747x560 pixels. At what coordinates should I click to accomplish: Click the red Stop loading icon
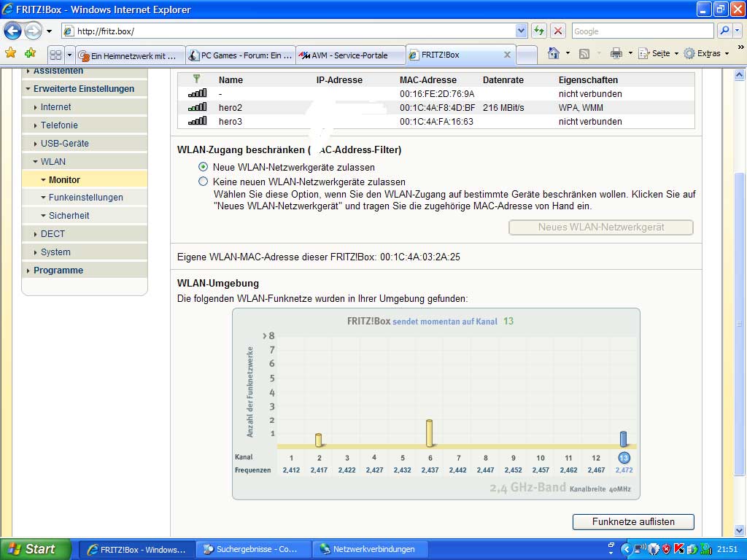[x=558, y=31]
